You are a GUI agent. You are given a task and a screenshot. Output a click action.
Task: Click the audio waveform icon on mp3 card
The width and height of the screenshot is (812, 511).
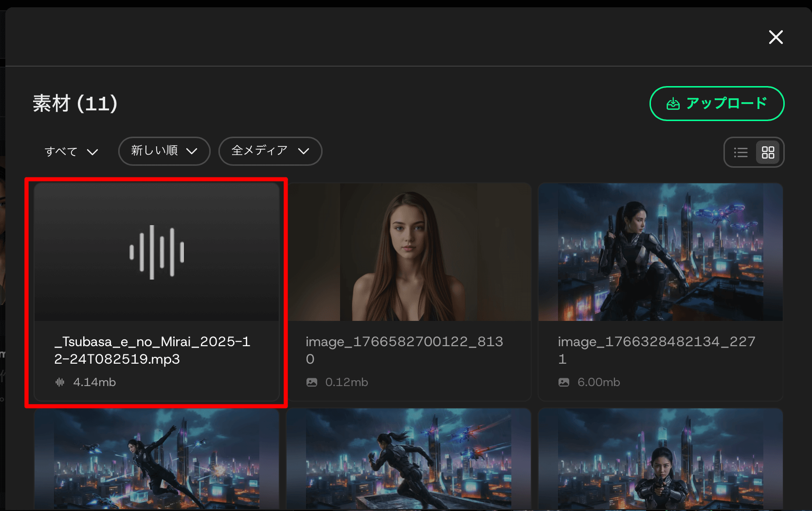[157, 252]
